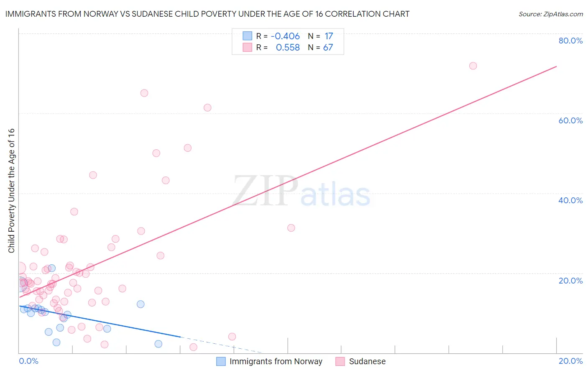Select the Immigrants from Norway legend label
The height and width of the screenshot is (373, 588).
point(276,361)
